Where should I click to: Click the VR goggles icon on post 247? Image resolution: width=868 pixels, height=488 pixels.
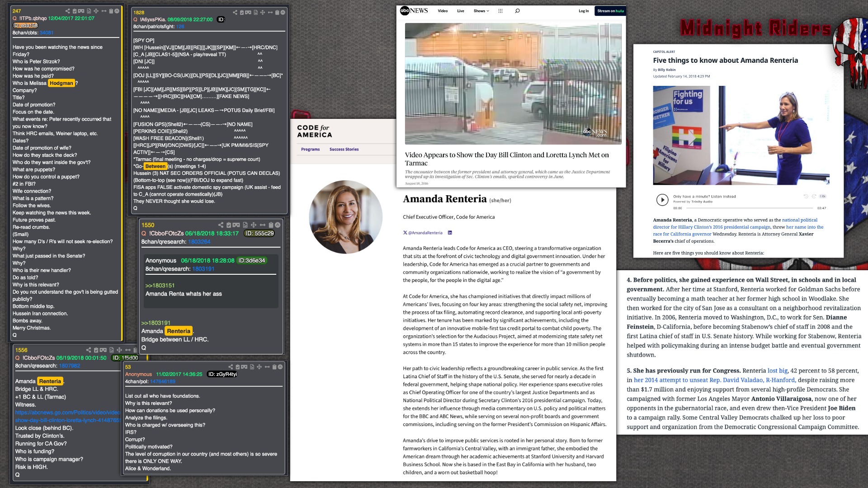81,11
